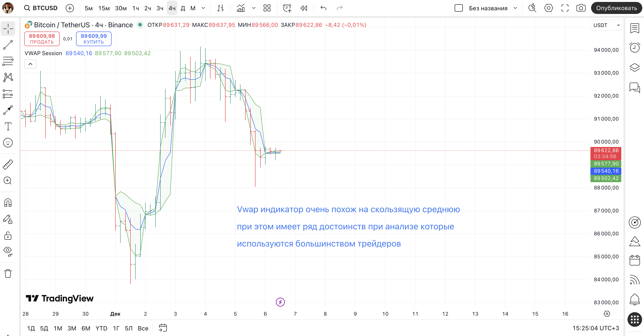Select the measure ruler tool
This screenshot has height=336, width=644.
point(8,164)
